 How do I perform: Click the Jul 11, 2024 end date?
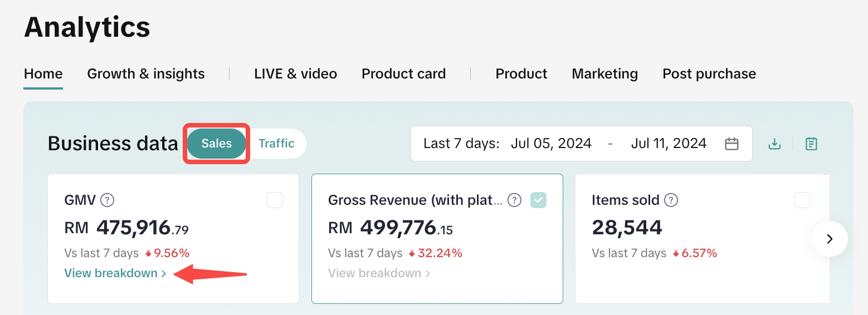[669, 144]
